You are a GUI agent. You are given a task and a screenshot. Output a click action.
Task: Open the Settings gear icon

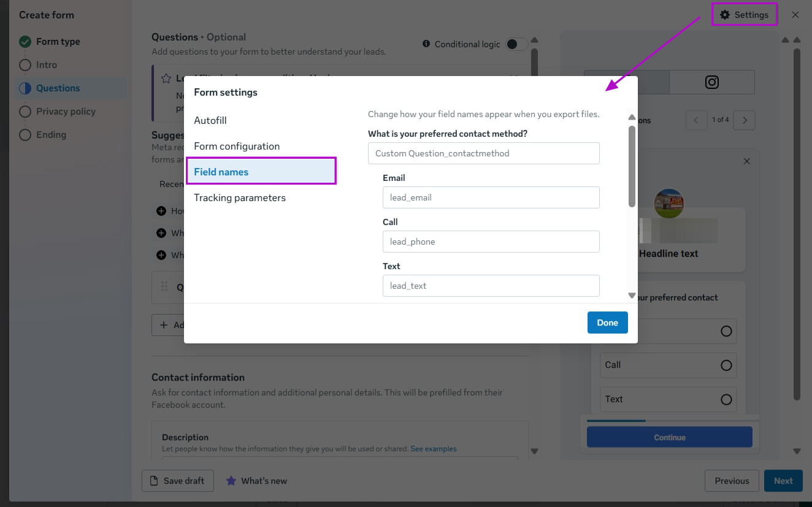pos(725,15)
